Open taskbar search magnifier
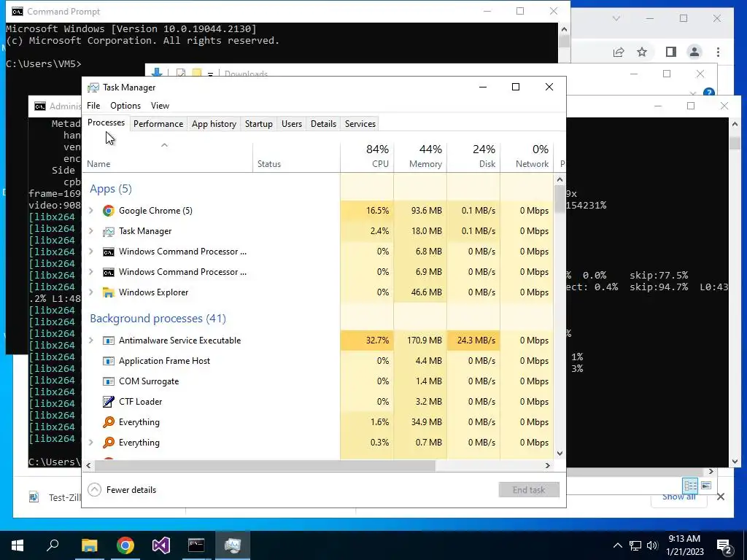747x560 pixels. 53,545
